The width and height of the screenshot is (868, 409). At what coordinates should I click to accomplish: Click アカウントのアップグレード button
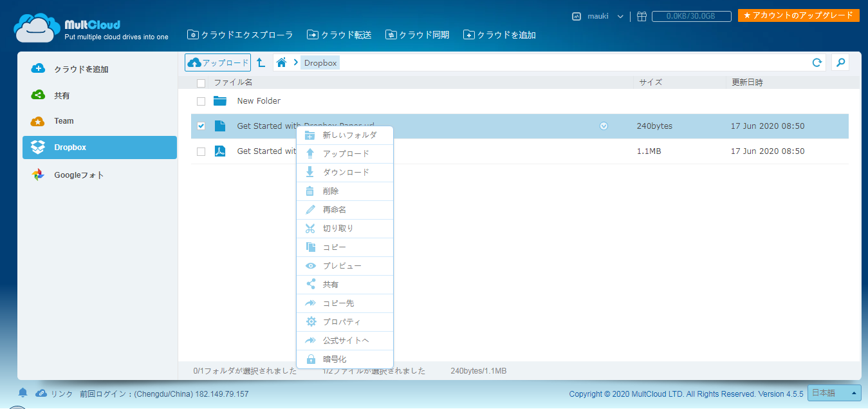pyautogui.click(x=799, y=15)
